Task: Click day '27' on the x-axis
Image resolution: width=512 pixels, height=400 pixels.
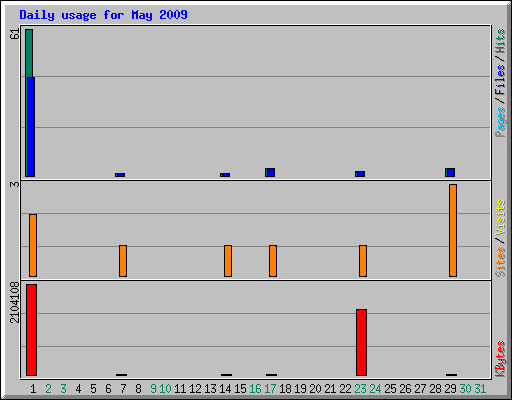Action: (x=420, y=389)
